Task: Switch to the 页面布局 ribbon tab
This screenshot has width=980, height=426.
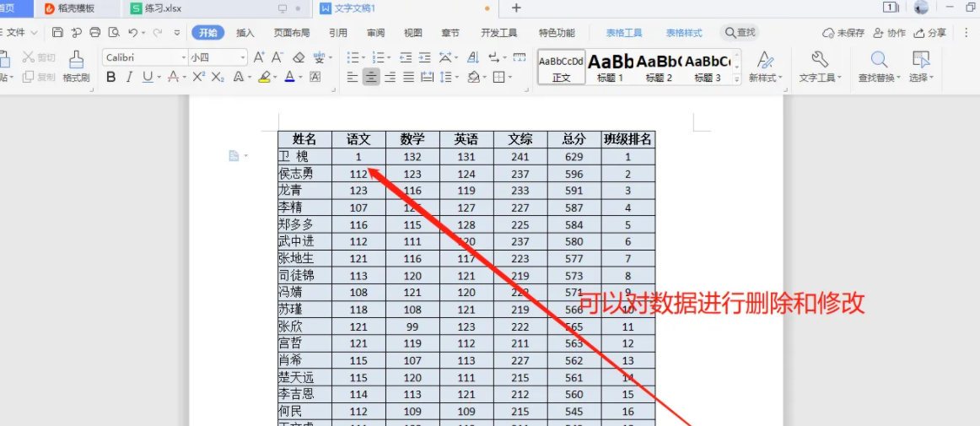Action: tap(291, 33)
